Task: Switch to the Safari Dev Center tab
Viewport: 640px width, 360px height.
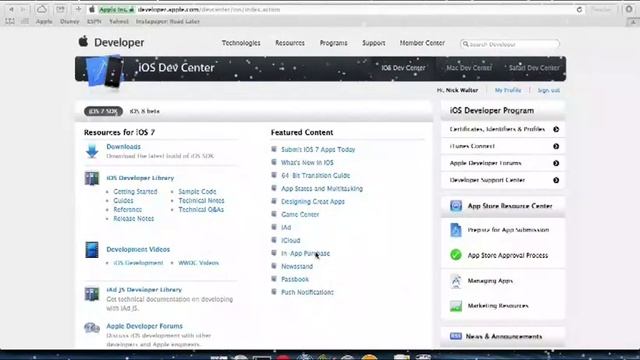Action: click(534, 68)
